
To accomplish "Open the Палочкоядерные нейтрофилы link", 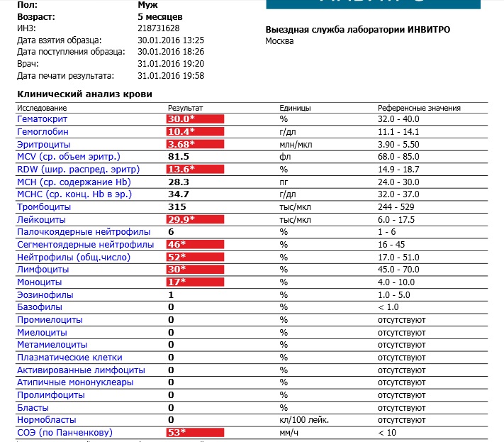I will (84, 232).
